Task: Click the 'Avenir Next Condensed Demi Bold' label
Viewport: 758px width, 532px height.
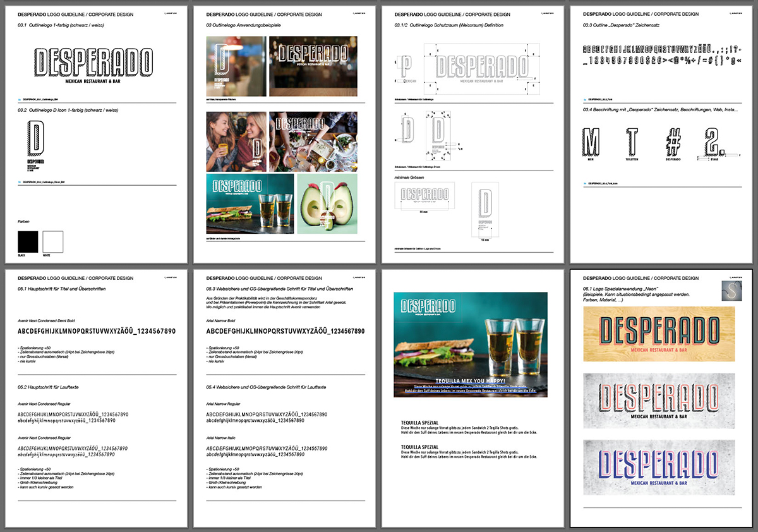Action: pyautogui.click(x=46, y=321)
